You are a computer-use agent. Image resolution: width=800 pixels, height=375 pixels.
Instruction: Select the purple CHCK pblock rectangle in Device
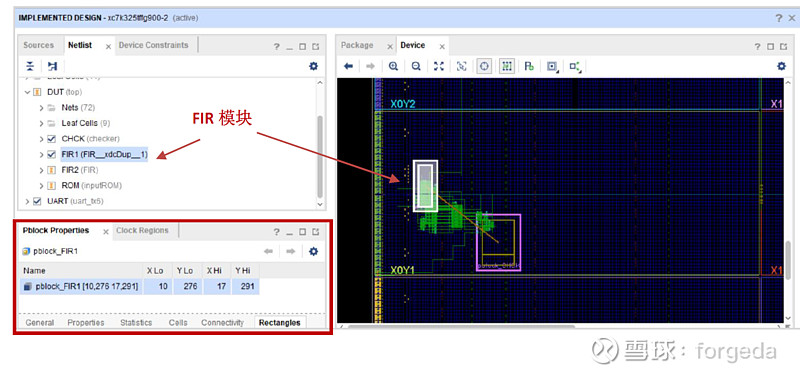pyautogui.click(x=498, y=242)
